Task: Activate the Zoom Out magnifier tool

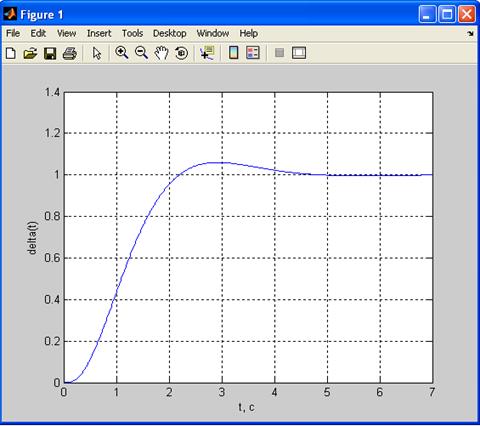Action: (141, 53)
